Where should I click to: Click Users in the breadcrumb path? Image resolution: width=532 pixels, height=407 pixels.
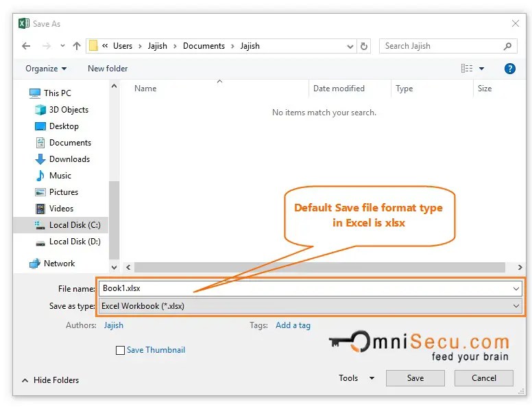pyautogui.click(x=123, y=46)
